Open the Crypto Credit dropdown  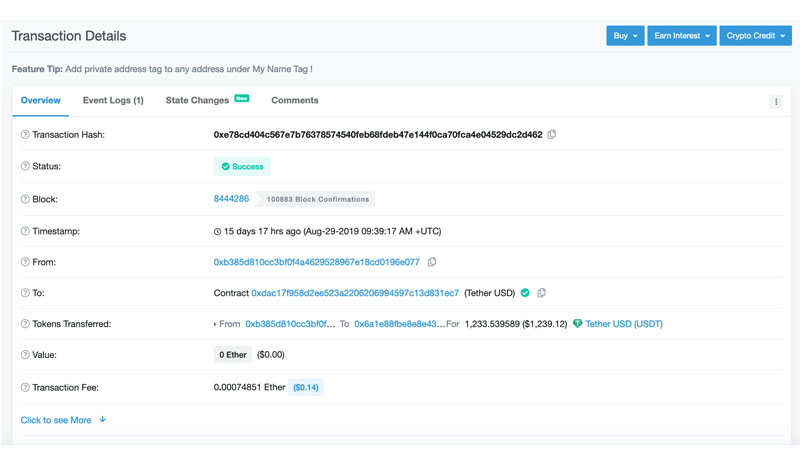755,36
